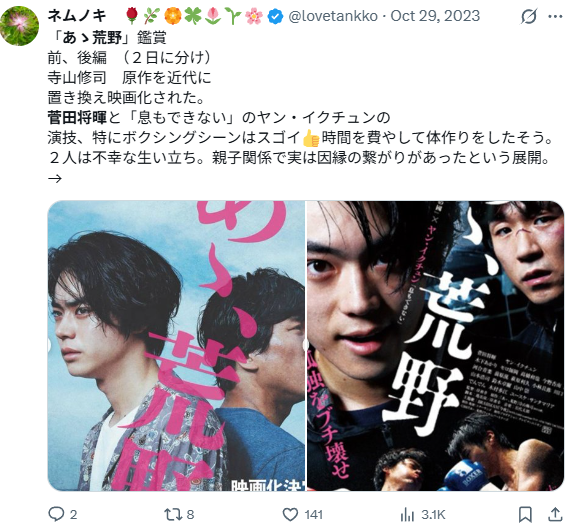Viewport: 581px width, 532px height.
Task: Click the bold 菅田将暉 text
Action: [77, 117]
